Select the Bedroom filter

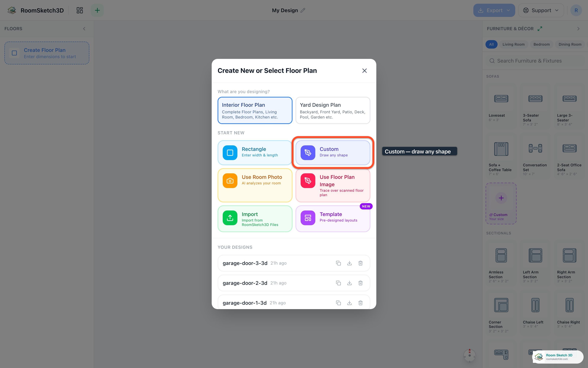[x=541, y=44]
